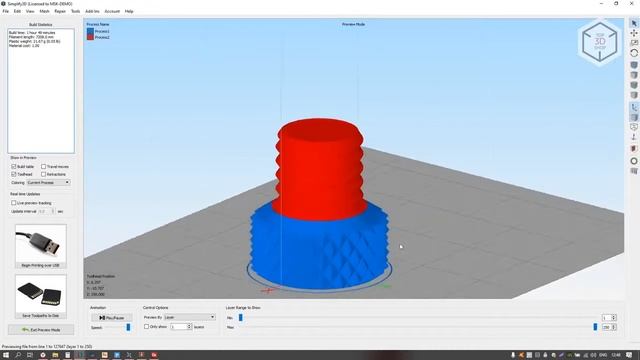Adjust the Only show layers spinner arrows
This screenshot has height=360, width=640.
189,327
